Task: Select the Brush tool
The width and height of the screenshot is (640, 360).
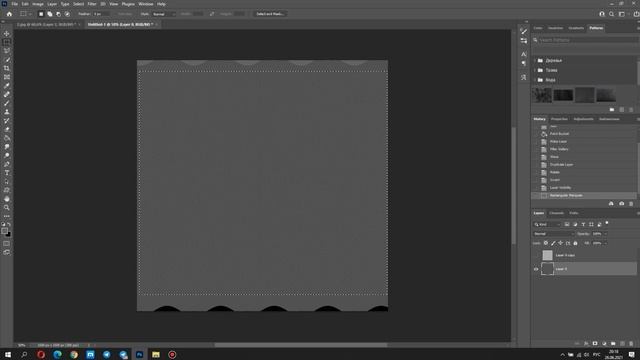Action: pyautogui.click(x=7, y=103)
